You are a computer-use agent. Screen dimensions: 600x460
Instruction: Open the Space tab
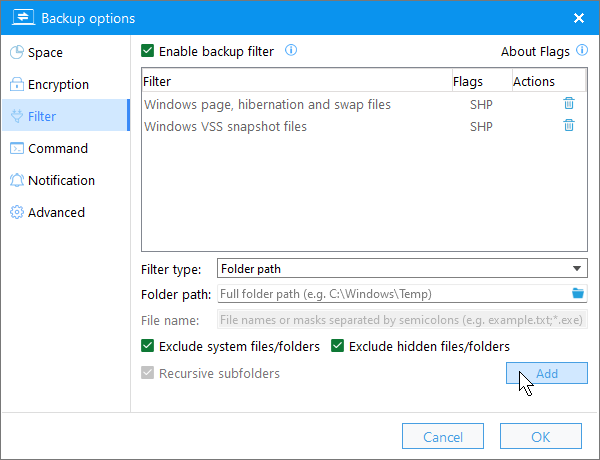(x=66, y=52)
